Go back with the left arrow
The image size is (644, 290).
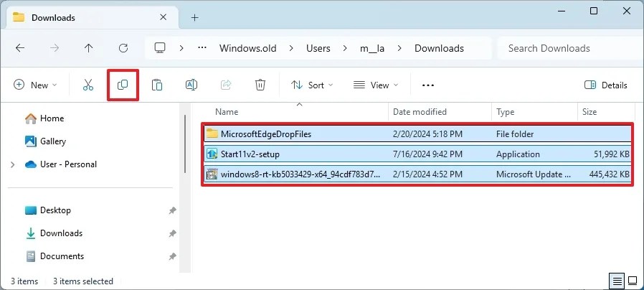pyautogui.click(x=19, y=48)
